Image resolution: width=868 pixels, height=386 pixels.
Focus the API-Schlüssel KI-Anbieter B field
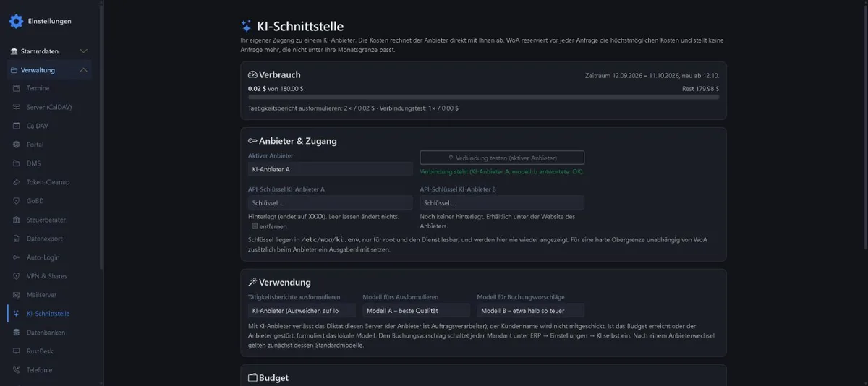pos(502,202)
